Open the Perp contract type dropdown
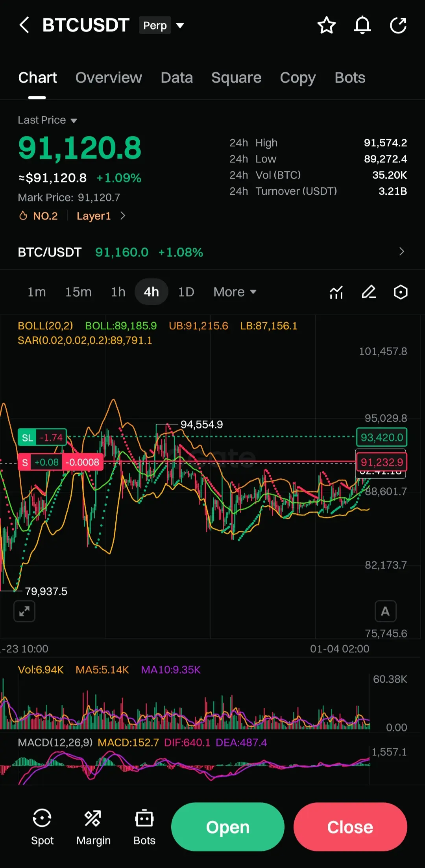The image size is (425, 868). pyautogui.click(x=162, y=26)
